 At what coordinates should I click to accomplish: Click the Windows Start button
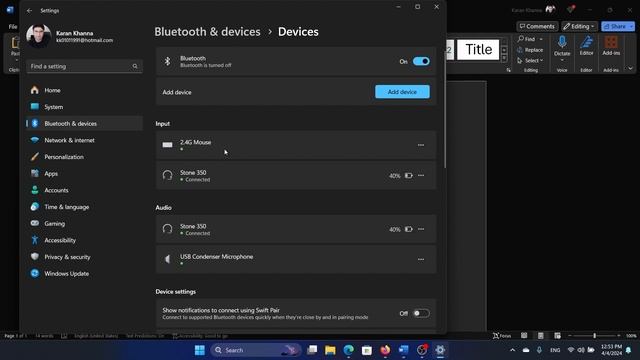pyautogui.click(x=200, y=350)
